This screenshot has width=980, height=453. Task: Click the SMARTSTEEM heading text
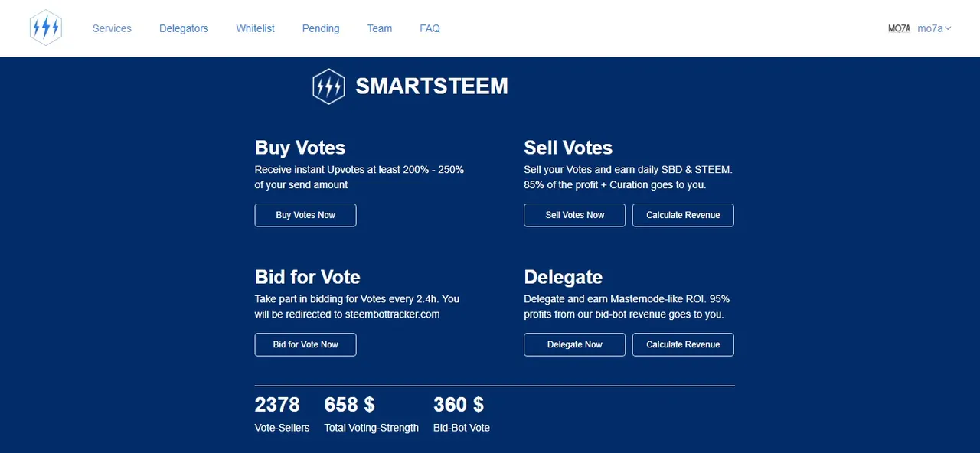point(432,86)
